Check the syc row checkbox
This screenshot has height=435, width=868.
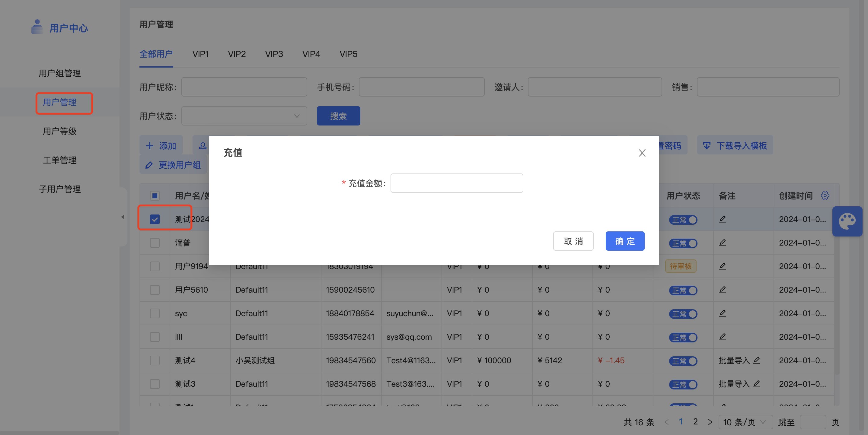[x=155, y=313]
